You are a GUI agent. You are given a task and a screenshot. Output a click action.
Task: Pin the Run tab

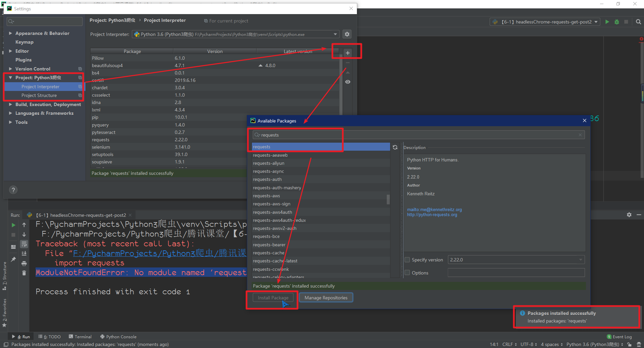pos(13,259)
